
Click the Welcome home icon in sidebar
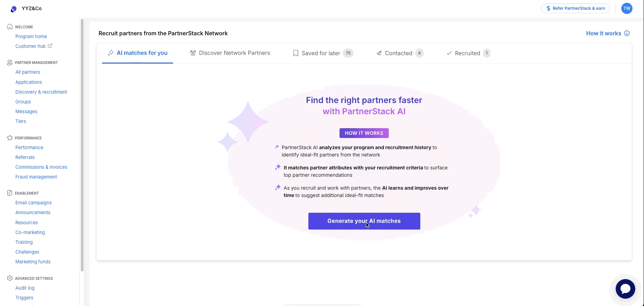10,27
